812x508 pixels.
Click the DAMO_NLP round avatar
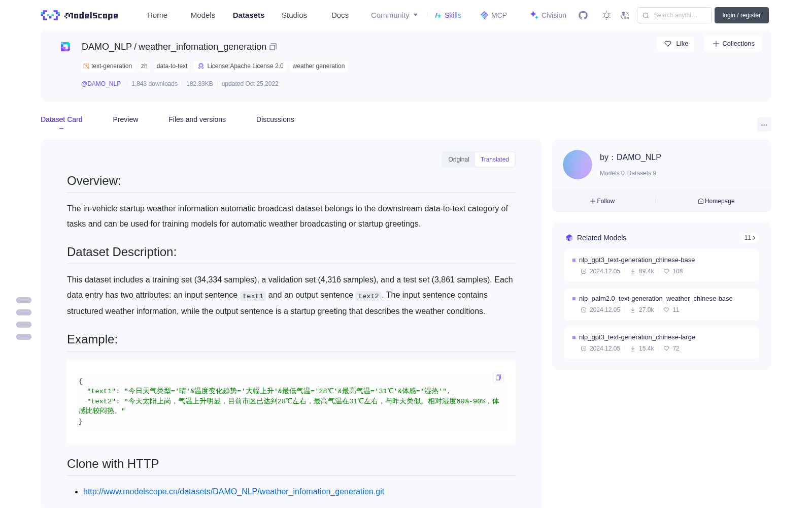point(578,165)
